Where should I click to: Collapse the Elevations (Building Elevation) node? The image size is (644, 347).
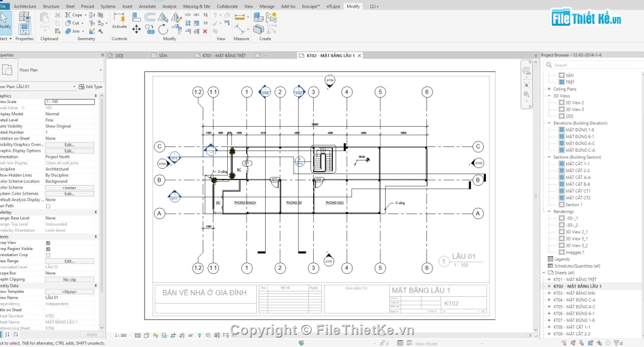[549, 123]
